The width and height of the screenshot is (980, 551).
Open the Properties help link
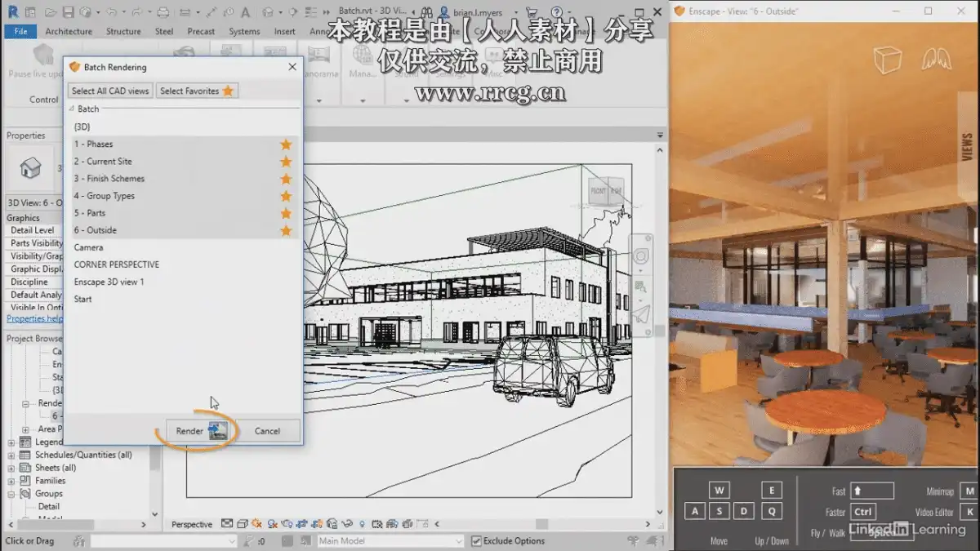coord(34,319)
